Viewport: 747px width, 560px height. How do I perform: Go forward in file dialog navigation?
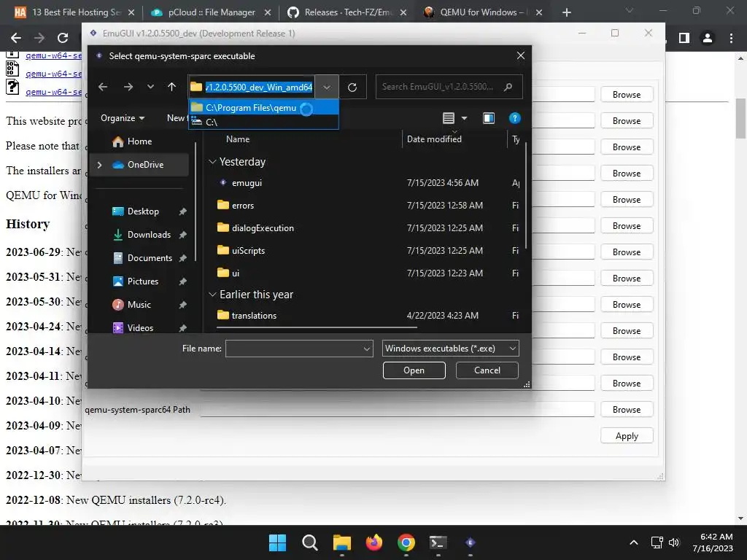pyautogui.click(x=128, y=87)
